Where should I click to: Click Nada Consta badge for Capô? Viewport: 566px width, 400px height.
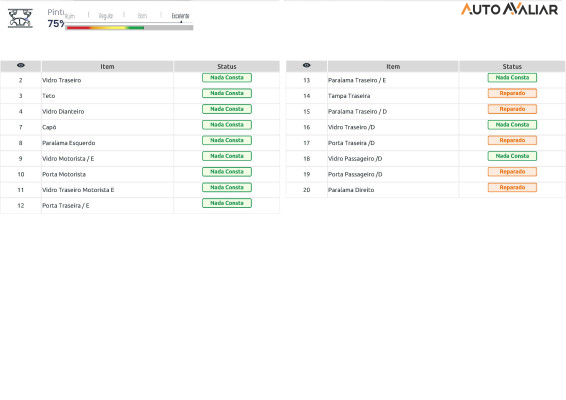[227, 125]
